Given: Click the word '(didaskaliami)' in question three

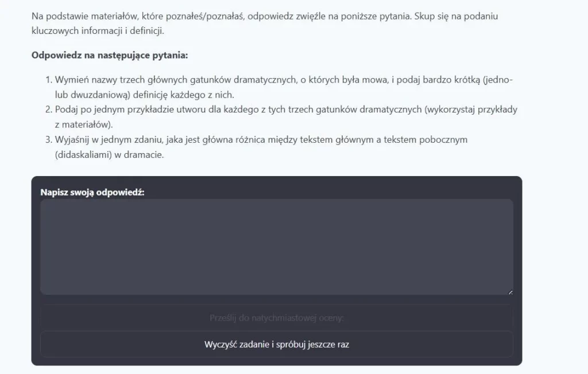Looking at the screenshot, I should [83, 154].
